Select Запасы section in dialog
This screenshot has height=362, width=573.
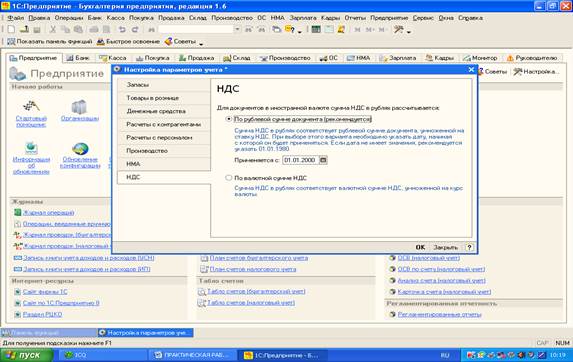pos(164,85)
